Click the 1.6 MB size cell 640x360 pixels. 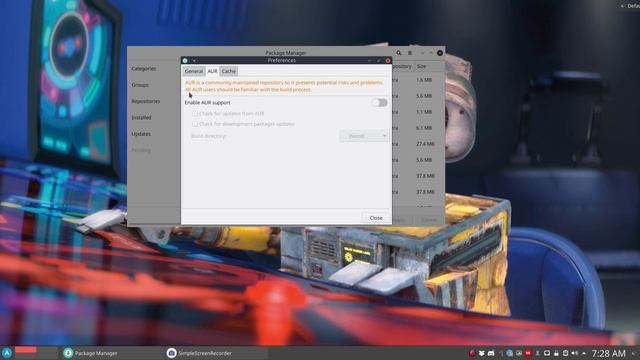pos(424,80)
